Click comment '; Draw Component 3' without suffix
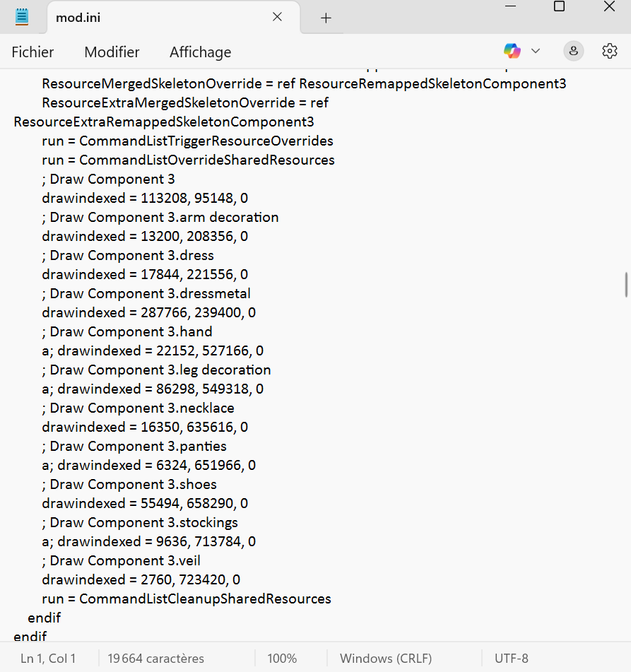This screenshot has height=672, width=631. click(108, 179)
